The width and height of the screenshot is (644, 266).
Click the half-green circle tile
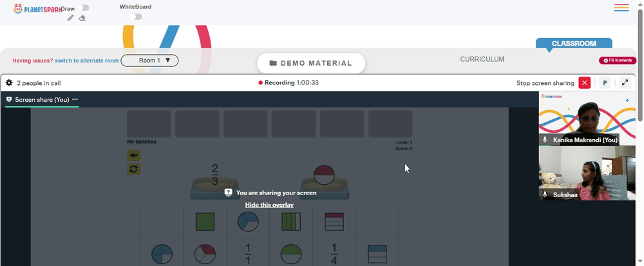click(x=291, y=254)
